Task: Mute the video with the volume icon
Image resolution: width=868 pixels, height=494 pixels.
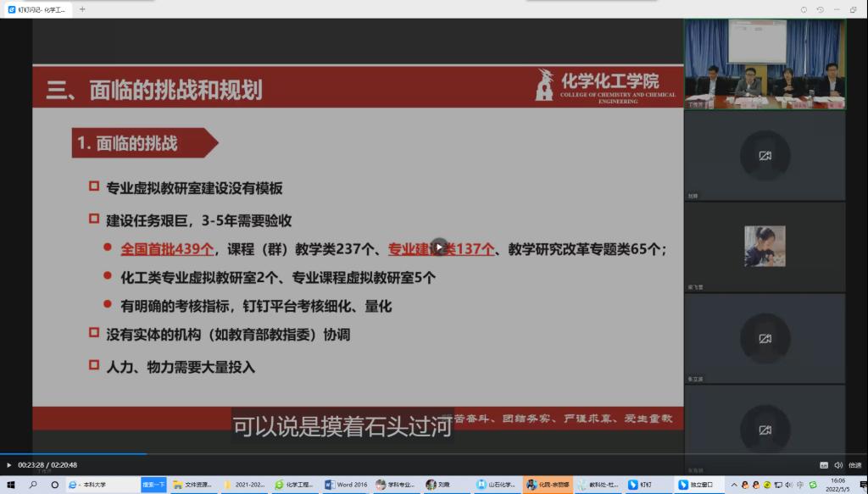Action: pos(838,465)
